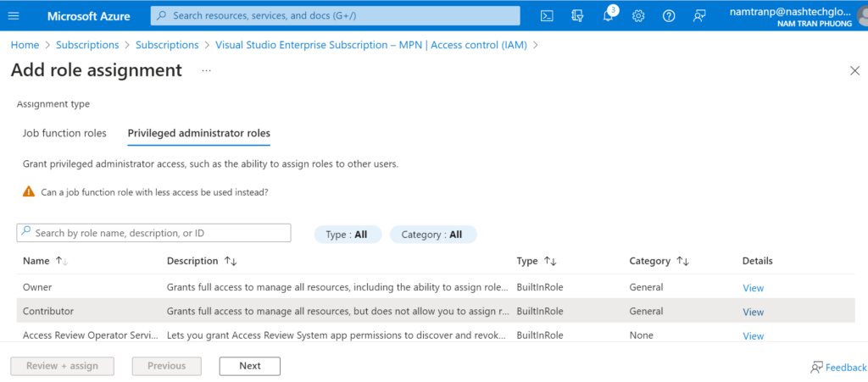Open the portal Settings gear

pos(638,15)
